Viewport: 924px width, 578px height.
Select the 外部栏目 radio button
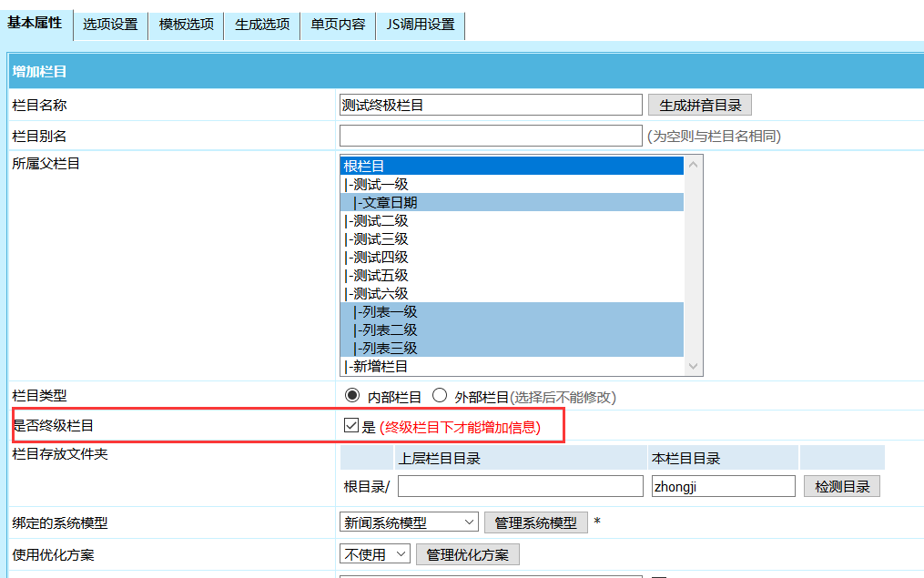tap(440, 395)
